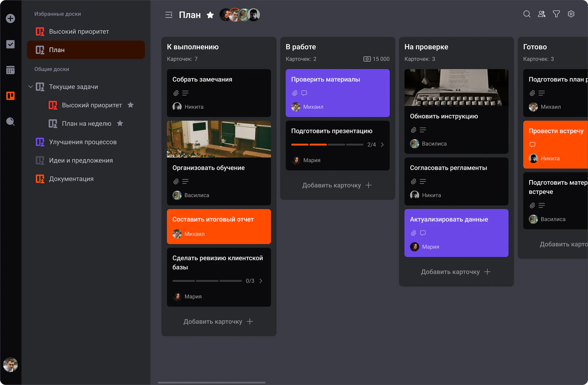Select the План board in sidebar

click(x=86, y=50)
